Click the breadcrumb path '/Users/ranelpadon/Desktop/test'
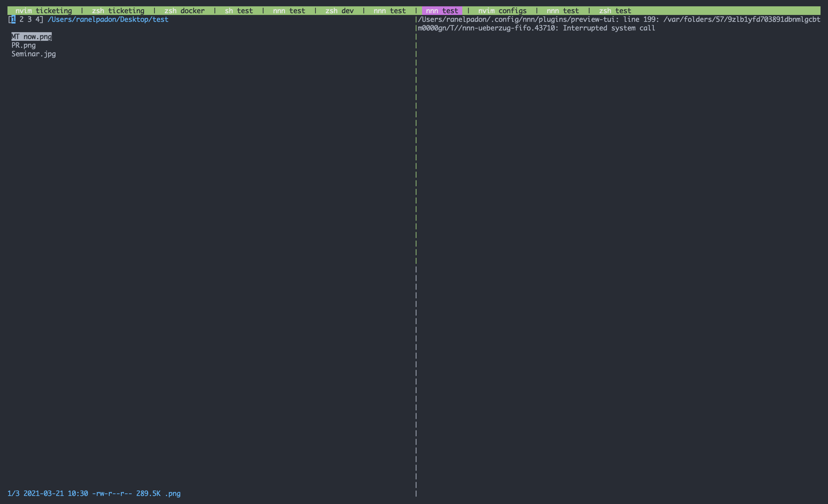The height and width of the screenshot is (504, 828). pyautogui.click(x=108, y=20)
